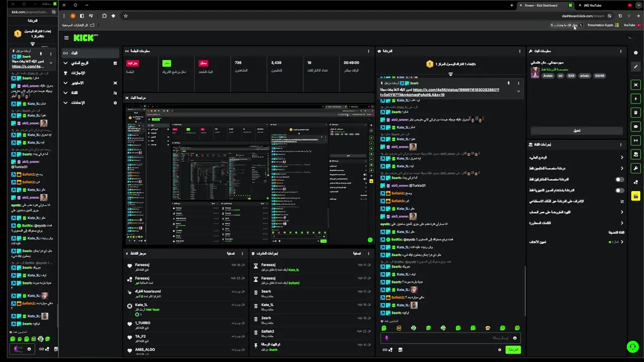Click the browser bookmark star icon
644x362 pixels.
coord(125,16)
